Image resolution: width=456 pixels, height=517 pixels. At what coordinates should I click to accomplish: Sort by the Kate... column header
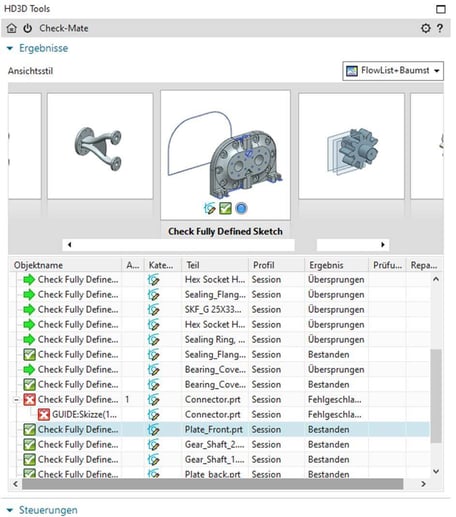tap(163, 265)
